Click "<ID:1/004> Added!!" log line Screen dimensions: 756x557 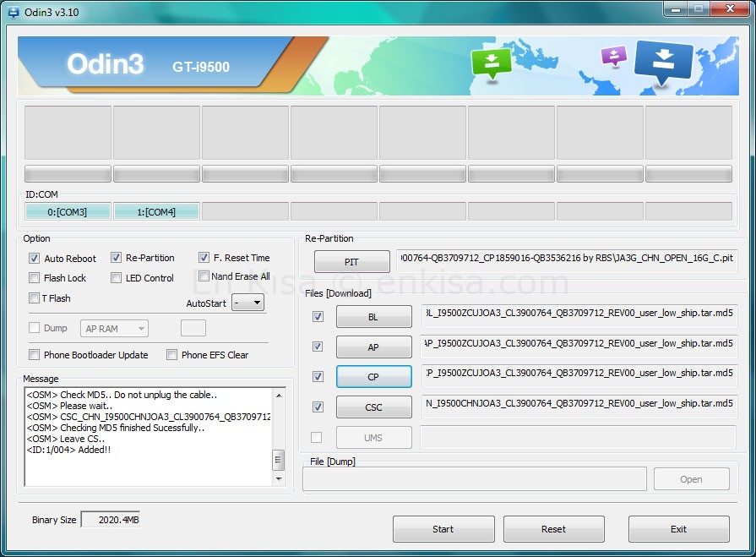68,450
